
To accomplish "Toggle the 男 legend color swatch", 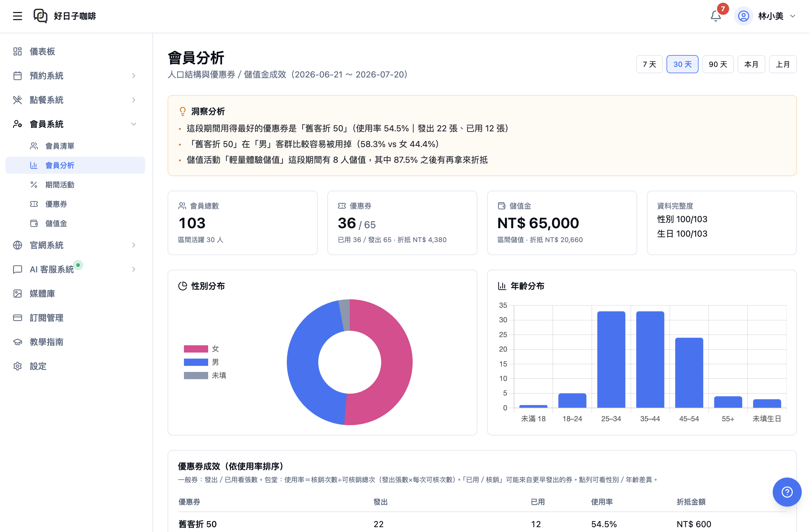I will pyautogui.click(x=196, y=362).
